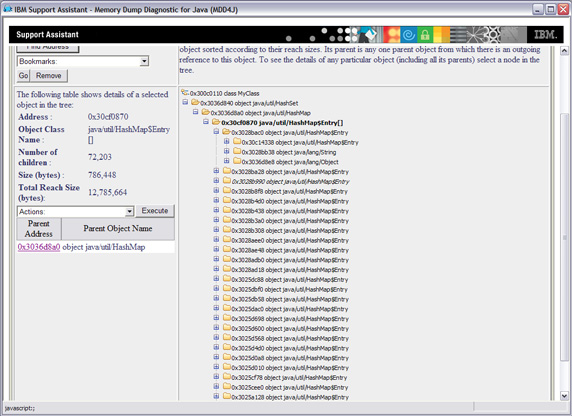
Task: Click the class icon for 0x300c0110 MyClass
Action: coord(185,93)
